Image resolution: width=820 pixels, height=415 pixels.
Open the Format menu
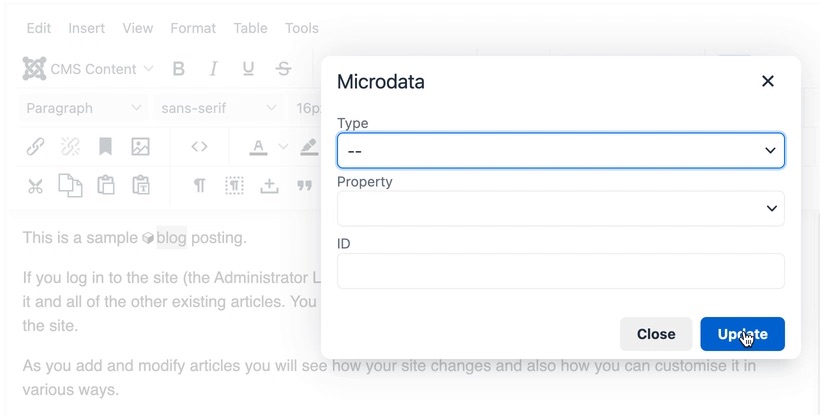tap(193, 28)
